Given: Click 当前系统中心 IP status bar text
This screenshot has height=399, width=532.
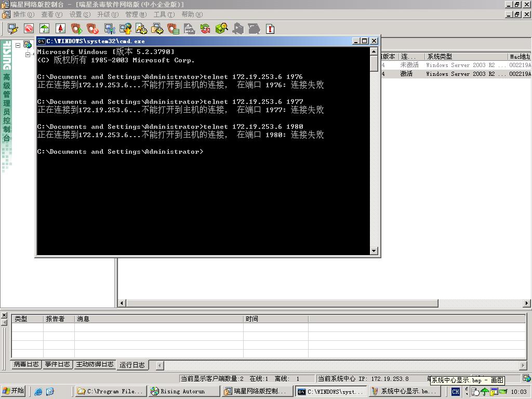Looking at the screenshot, I should pos(363,379).
